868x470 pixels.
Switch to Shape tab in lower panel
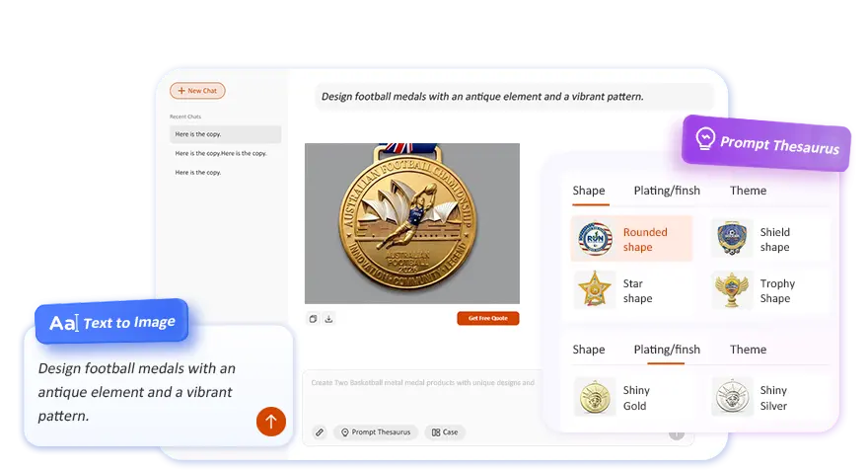589,350
